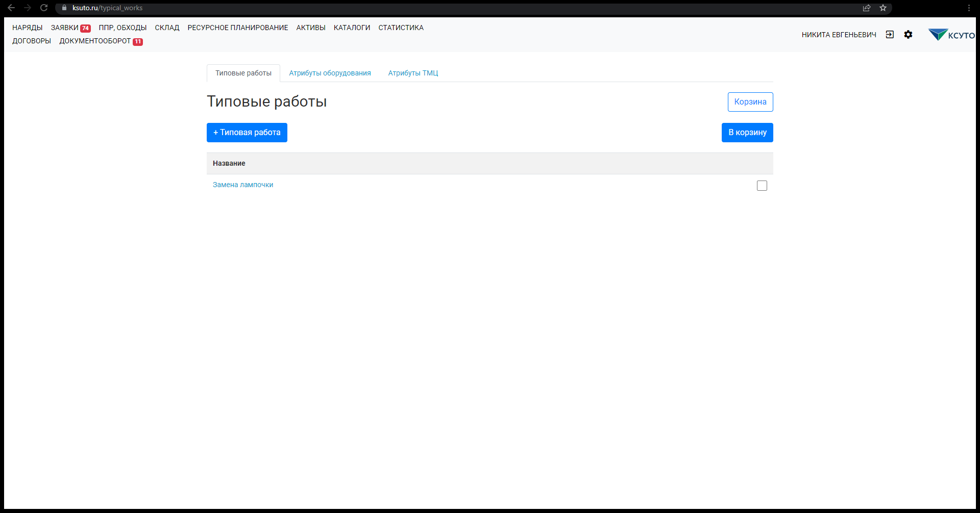Screen dimensions: 980x513
Task: Open РЕСУРСНОЕ ПЛАНИРОВАНИЕ section
Action: pyautogui.click(x=238, y=28)
